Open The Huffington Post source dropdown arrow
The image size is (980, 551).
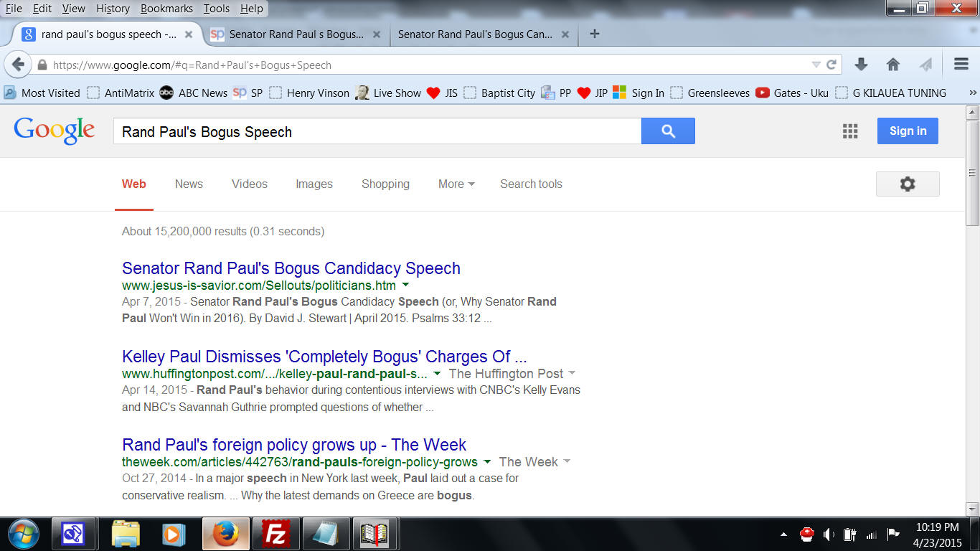(572, 374)
